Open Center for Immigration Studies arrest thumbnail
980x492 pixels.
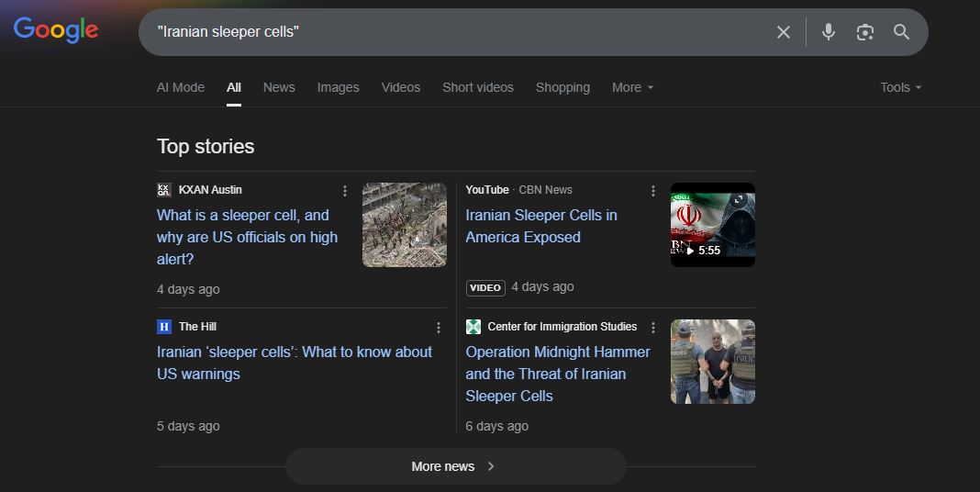(x=712, y=362)
